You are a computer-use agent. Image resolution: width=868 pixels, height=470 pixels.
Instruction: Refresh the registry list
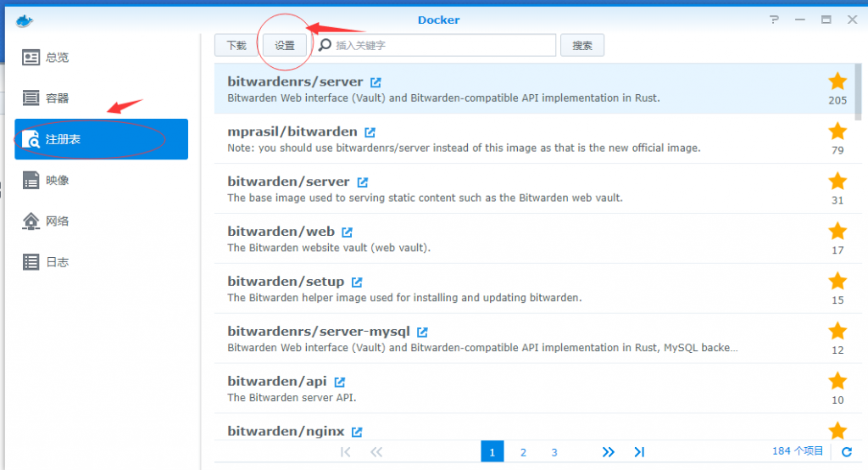tap(847, 451)
